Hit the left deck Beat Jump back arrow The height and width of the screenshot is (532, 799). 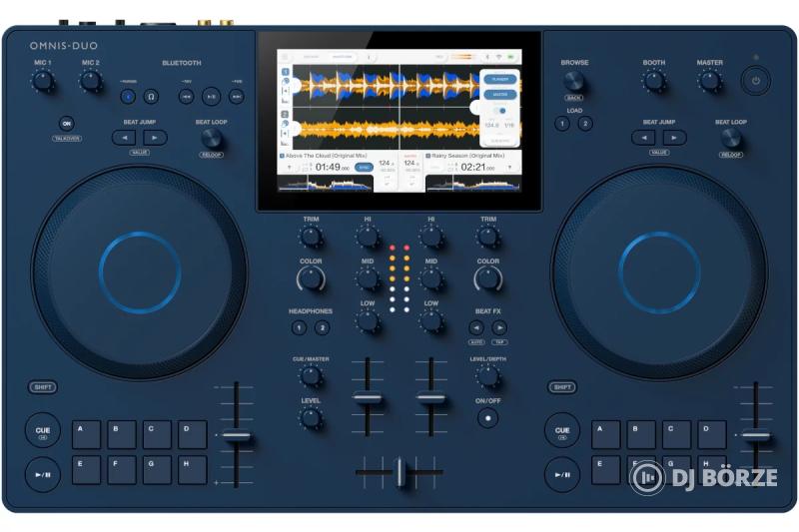[x=124, y=138]
